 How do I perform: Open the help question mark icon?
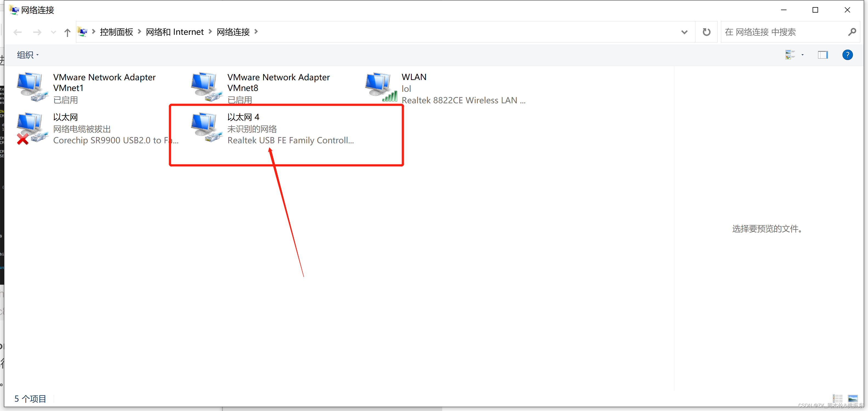point(847,55)
